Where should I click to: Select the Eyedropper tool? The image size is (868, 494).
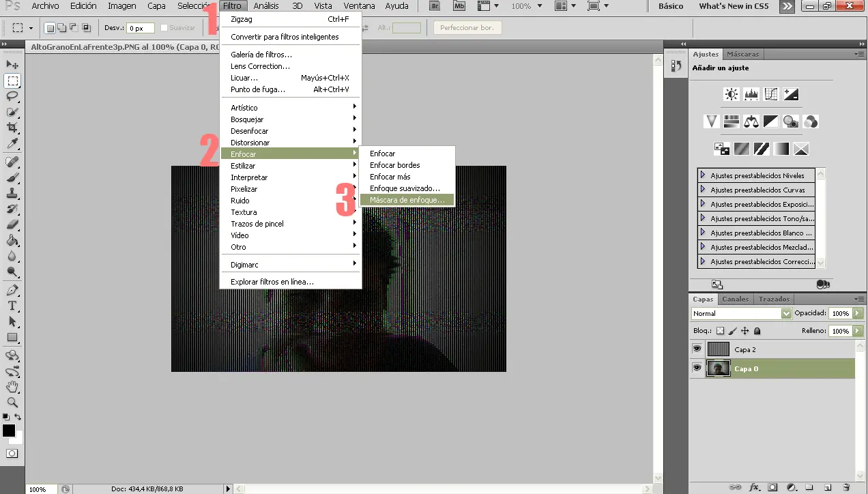click(12, 143)
